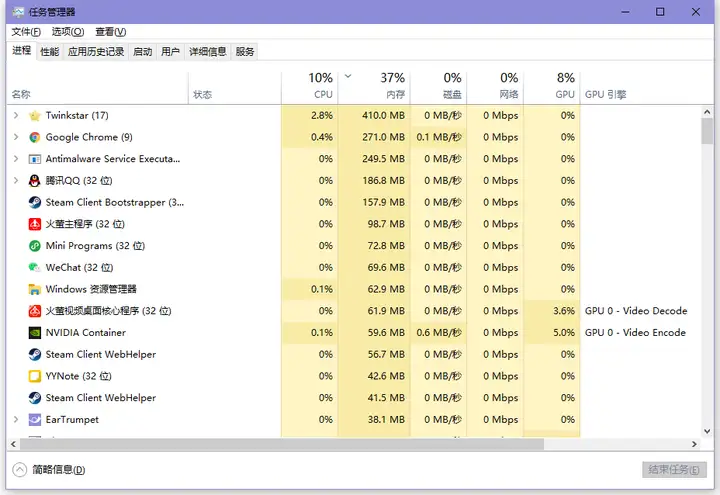Click the vertical scrollbar down arrow

[707, 431]
